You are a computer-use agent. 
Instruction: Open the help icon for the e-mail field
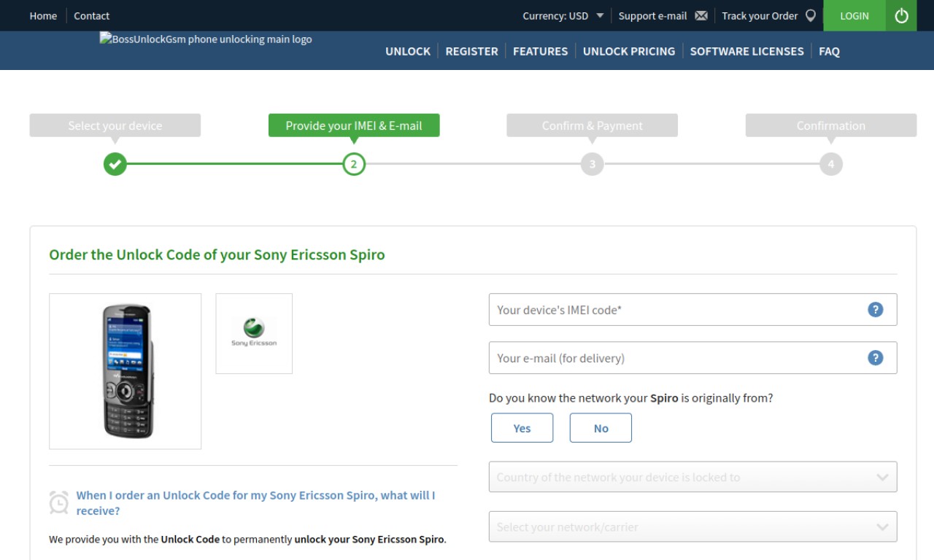(x=876, y=357)
